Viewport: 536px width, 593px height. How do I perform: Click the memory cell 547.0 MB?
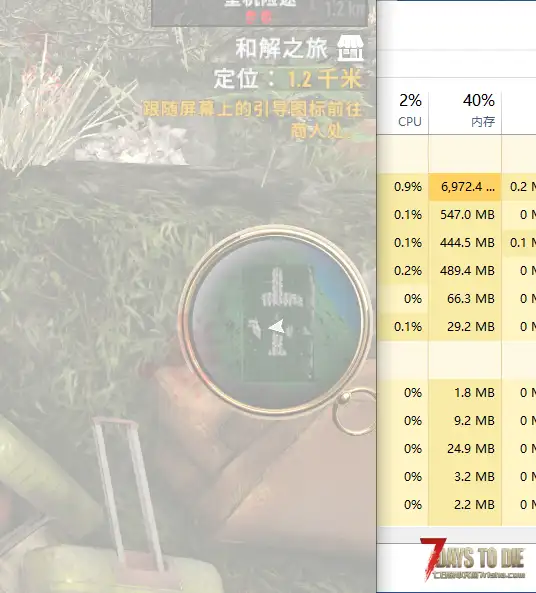[465, 215]
